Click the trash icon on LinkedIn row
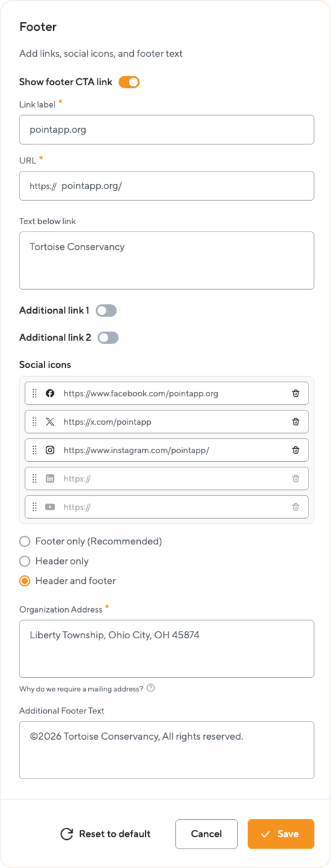 coord(296,479)
